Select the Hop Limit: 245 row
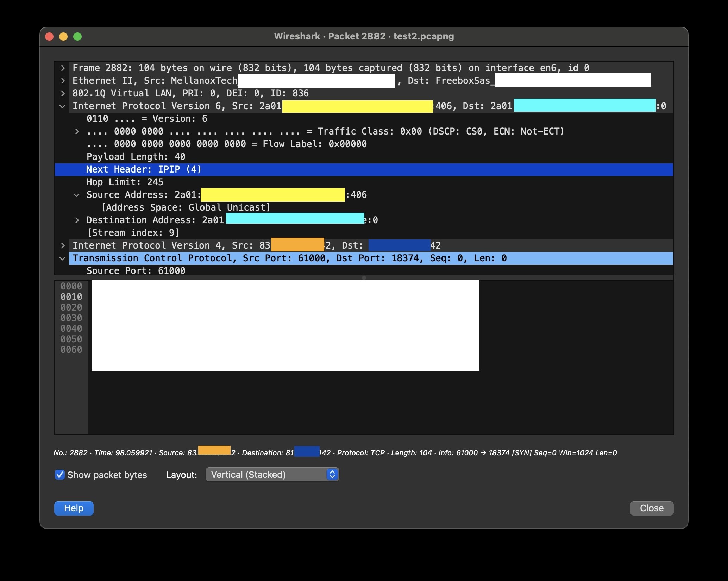 364,182
